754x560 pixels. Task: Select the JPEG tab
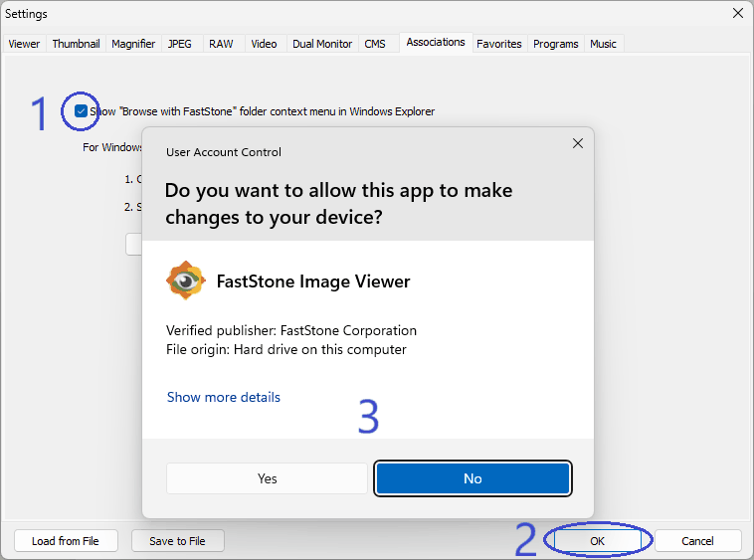tap(180, 44)
